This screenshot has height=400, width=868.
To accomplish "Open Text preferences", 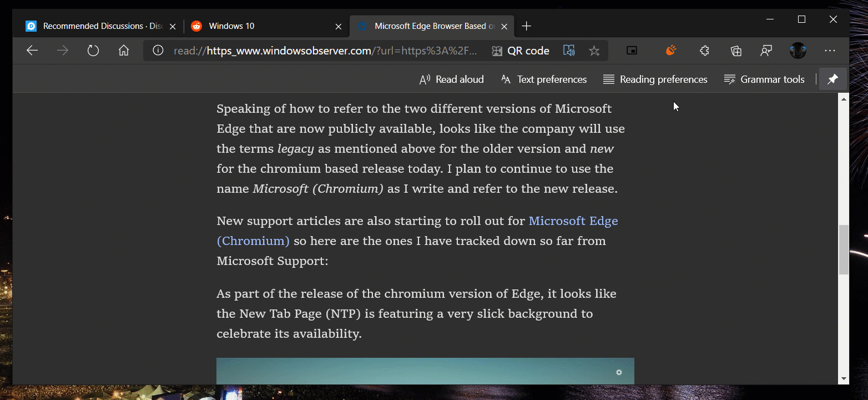I will click(543, 79).
